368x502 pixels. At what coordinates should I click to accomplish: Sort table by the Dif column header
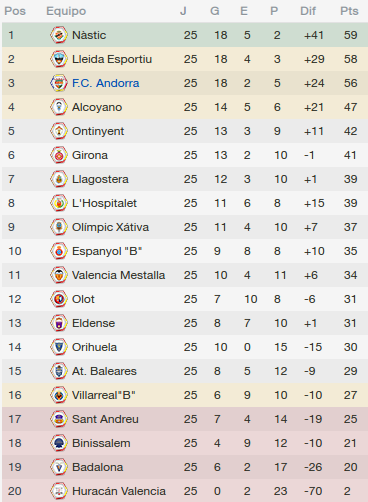pos(308,11)
